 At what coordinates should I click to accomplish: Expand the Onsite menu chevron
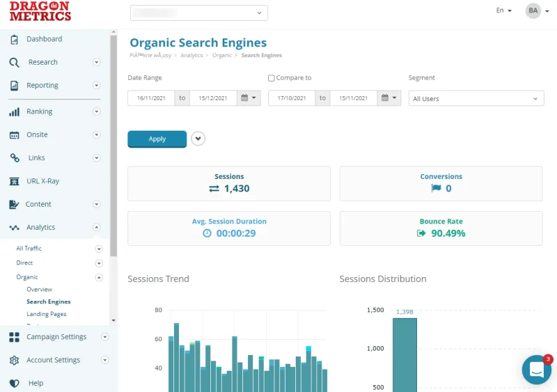click(x=96, y=134)
